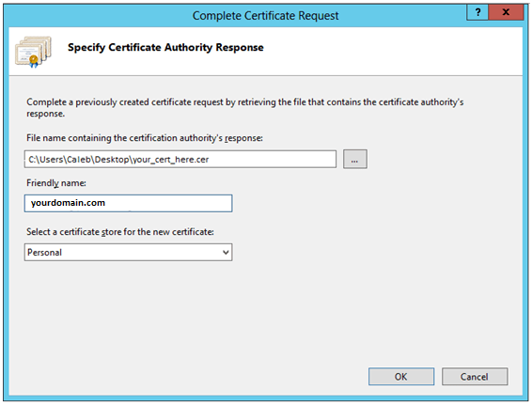Viewport: 532px width, 405px height.
Task: Click the Cancel button
Action: [475, 377]
